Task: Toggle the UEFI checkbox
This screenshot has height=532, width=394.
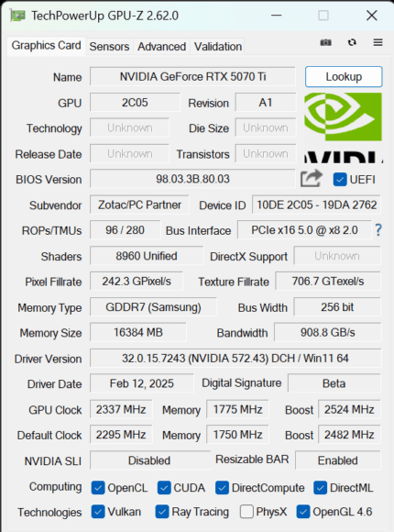Action: (340, 179)
